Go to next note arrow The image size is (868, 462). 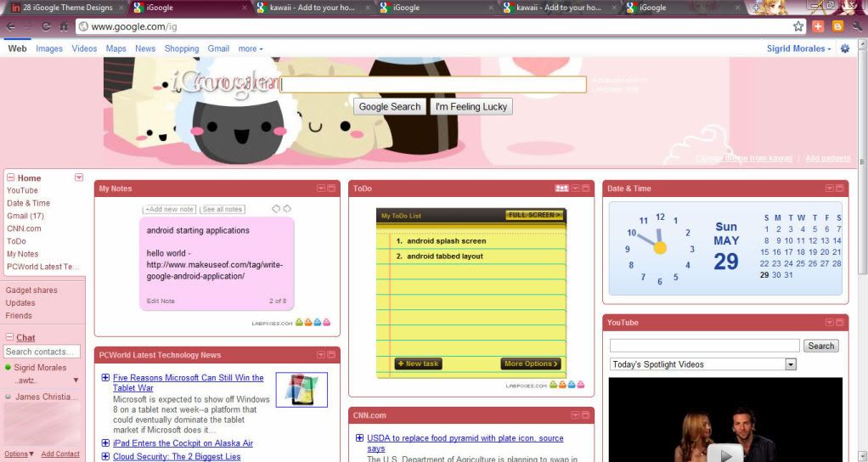[287, 209]
